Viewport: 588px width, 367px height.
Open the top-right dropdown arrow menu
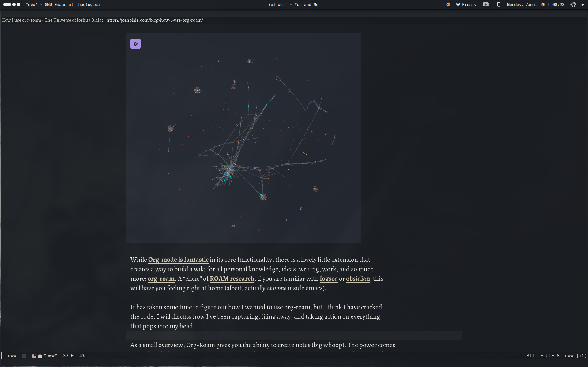coord(582,5)
